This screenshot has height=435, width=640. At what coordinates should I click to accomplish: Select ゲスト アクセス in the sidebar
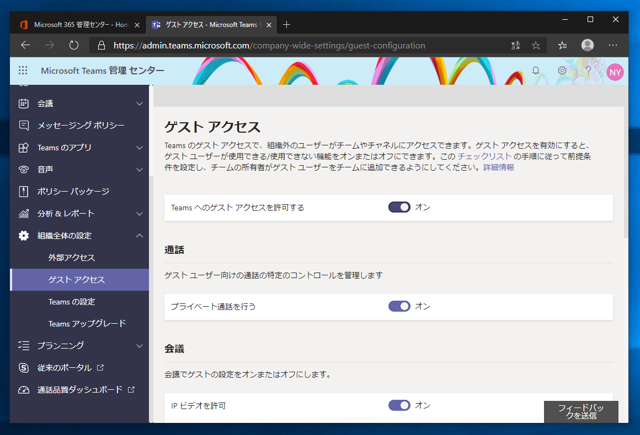[x=80, y=280]
